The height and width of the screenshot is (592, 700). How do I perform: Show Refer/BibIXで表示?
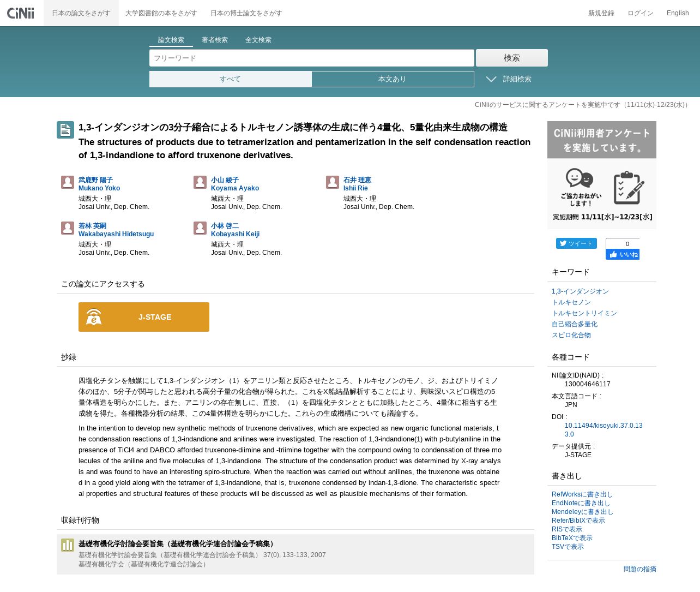578,521
